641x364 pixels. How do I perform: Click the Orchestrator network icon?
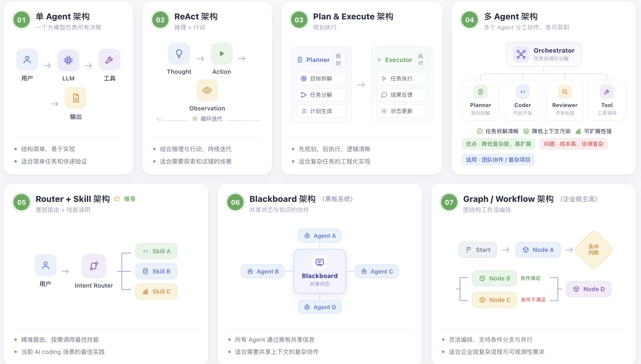pos(521,54)
